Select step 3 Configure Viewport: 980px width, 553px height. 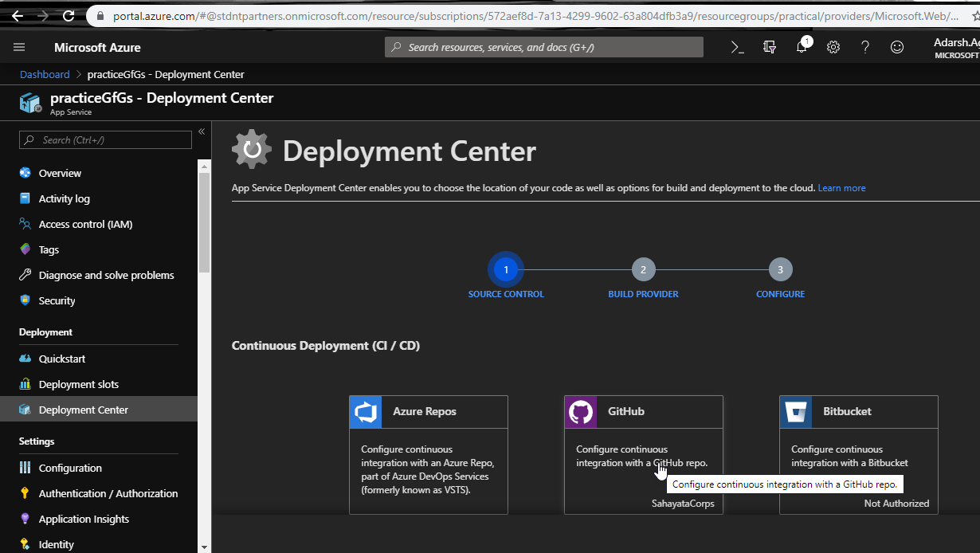pyautogui.click(x=780, y=270)
